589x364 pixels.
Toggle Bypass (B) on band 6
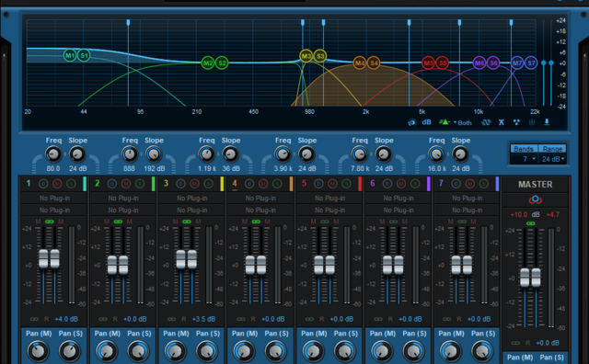387,184
